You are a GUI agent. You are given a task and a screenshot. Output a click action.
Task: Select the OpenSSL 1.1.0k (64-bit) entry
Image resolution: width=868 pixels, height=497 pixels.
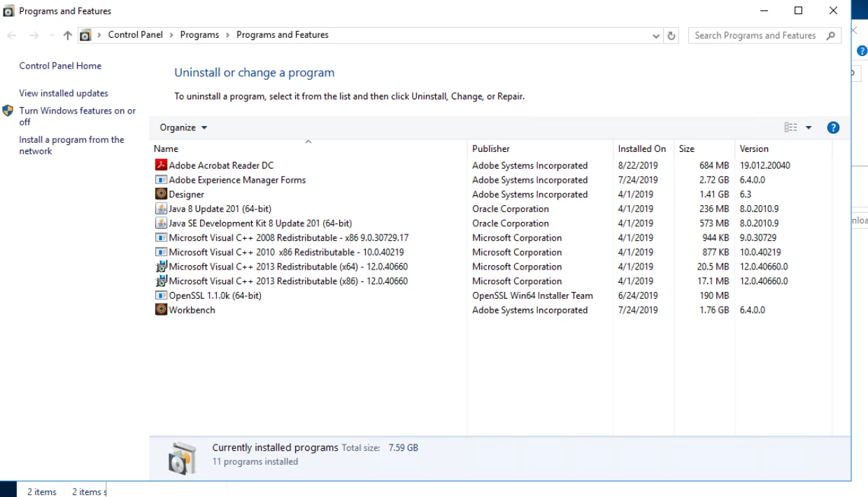pos(215,295)
